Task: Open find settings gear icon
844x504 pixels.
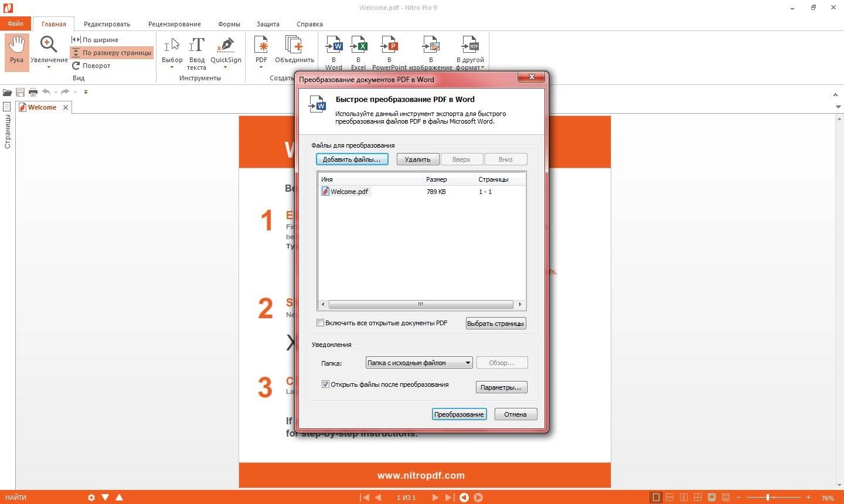Action: pos(91,498)
